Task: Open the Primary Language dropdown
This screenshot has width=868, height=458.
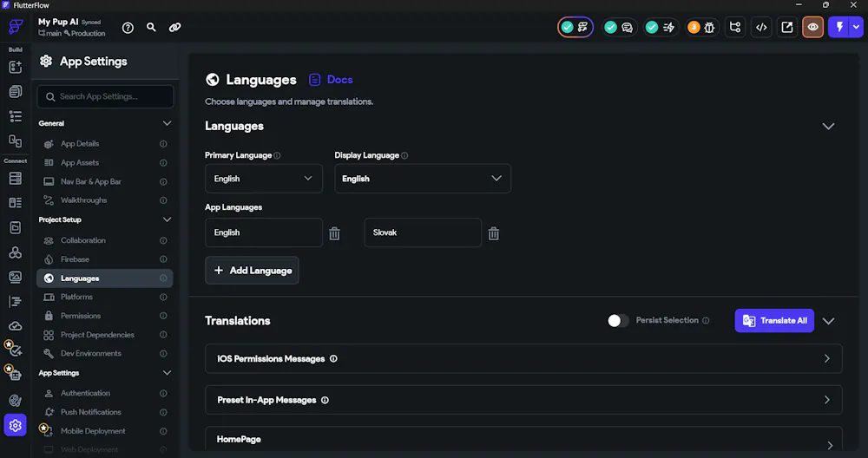Action: tap(264, 179)
